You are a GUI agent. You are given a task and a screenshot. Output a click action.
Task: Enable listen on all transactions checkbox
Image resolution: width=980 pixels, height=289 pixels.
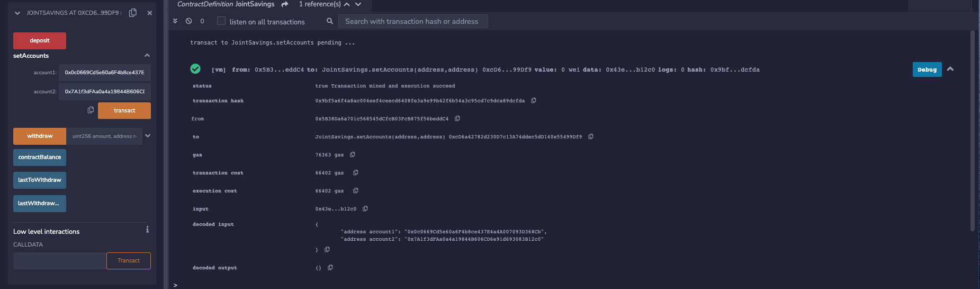pyautogui.click(x=221, y=21)
